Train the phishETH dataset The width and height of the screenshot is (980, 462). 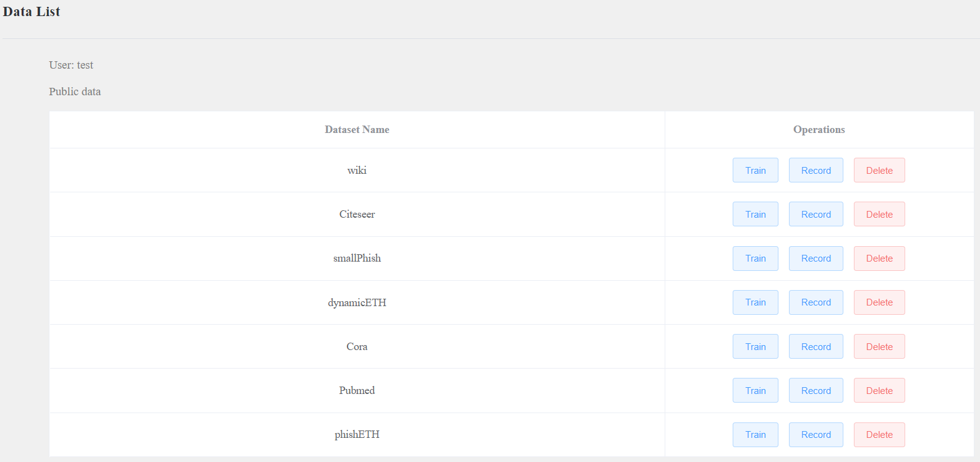(755, 435)
